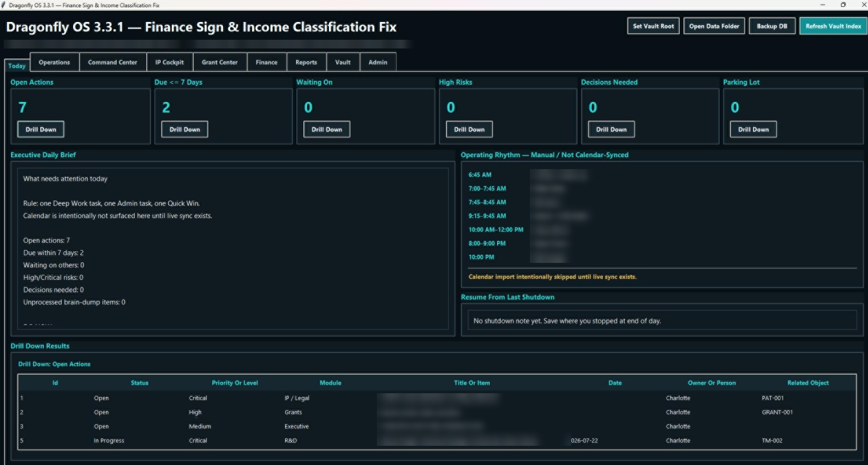Refresh the vault index

833,26
